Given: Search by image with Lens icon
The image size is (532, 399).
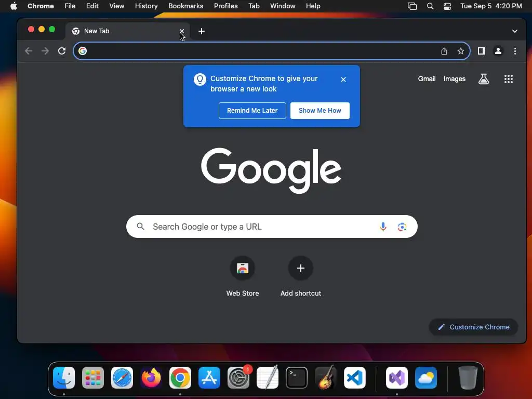Looking at the screenshot, I should click(402, 227).
